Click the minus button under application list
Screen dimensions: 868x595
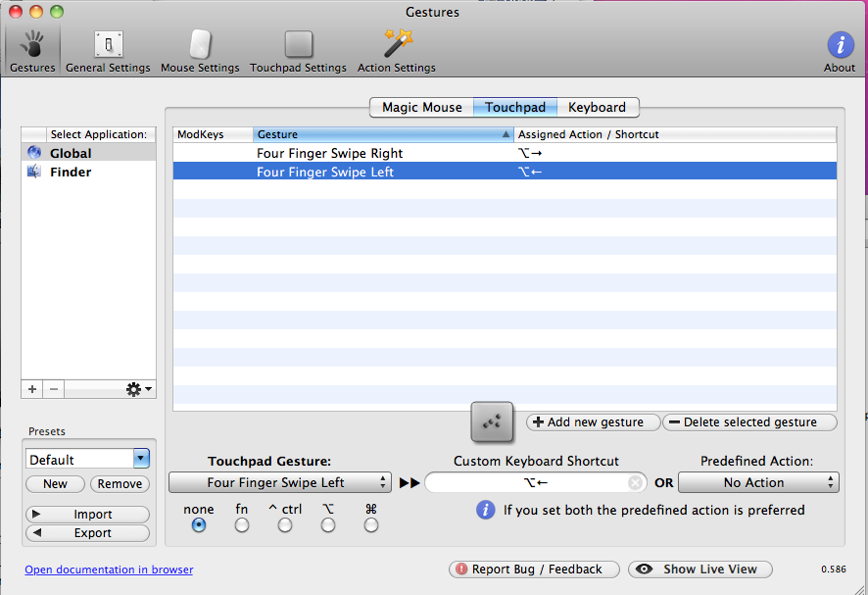click(54, 389)
